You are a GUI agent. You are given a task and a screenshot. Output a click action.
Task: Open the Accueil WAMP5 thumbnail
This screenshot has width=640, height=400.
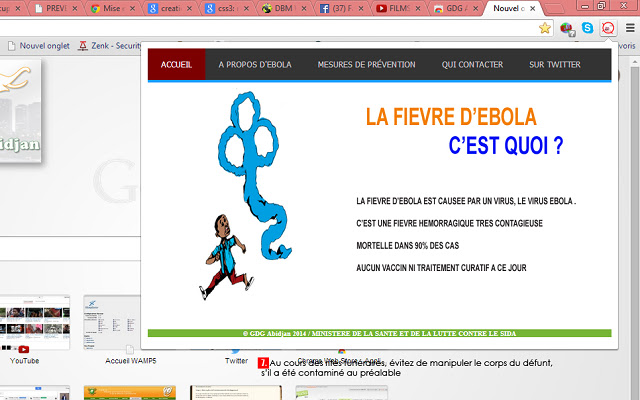(112, 322)
